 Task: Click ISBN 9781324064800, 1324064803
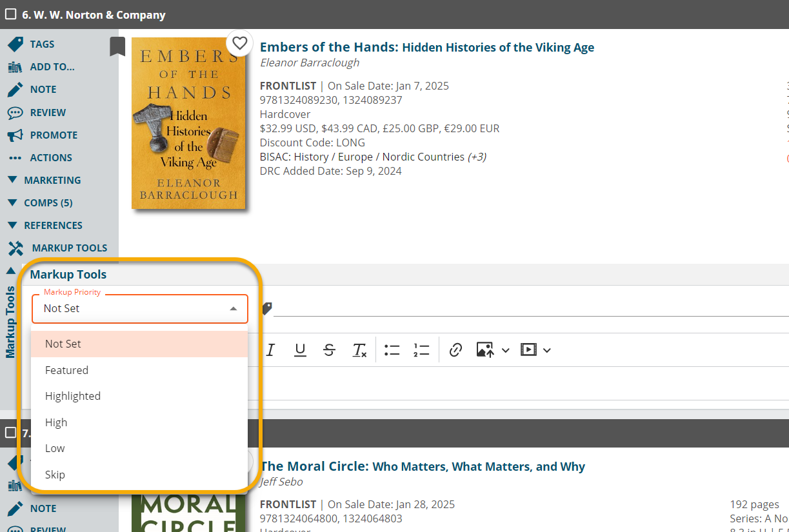coord(331,518)
